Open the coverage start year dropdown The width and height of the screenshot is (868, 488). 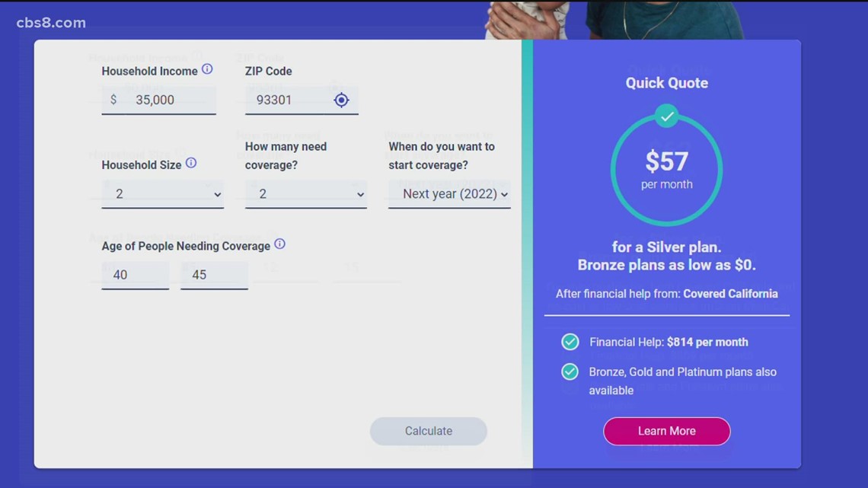pyautogui.click(x=449, y=194)
